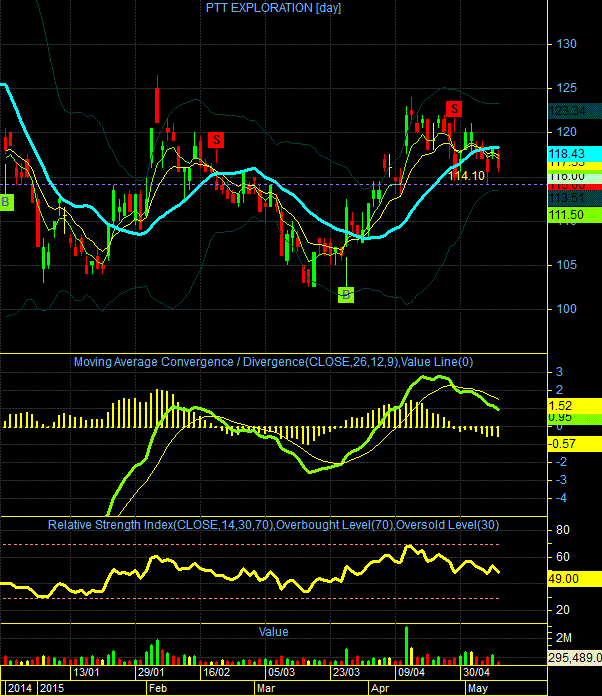Click the 2015 year label

click(52, 688)
